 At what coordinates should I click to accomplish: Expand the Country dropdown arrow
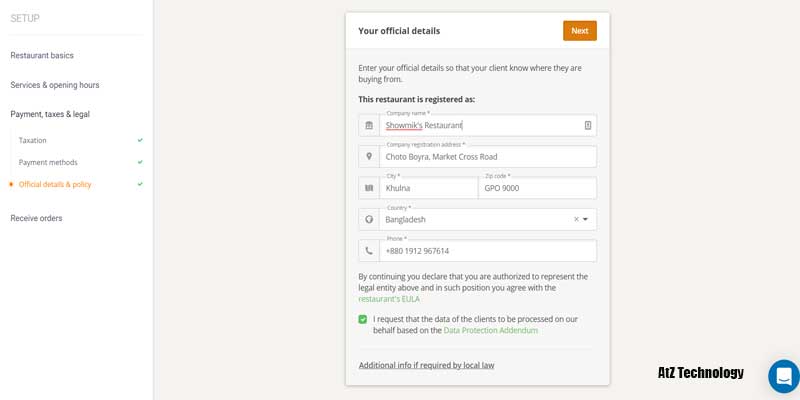pos(586,219)
